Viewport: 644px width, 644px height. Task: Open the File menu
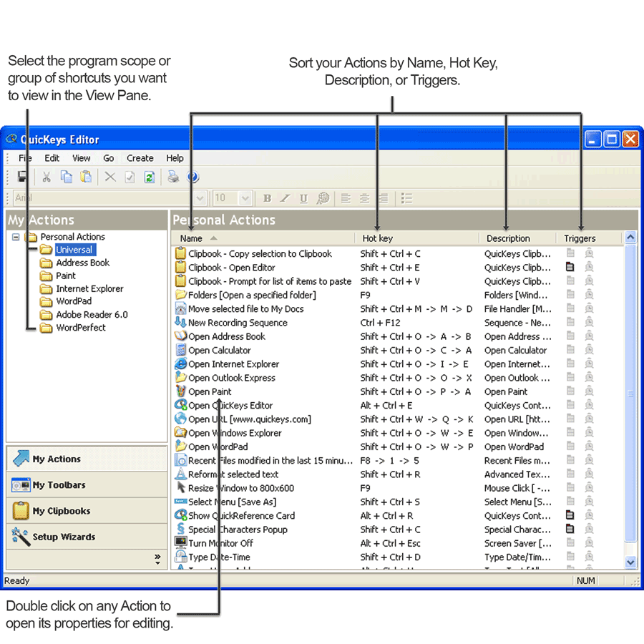click(x=25, y=158)
